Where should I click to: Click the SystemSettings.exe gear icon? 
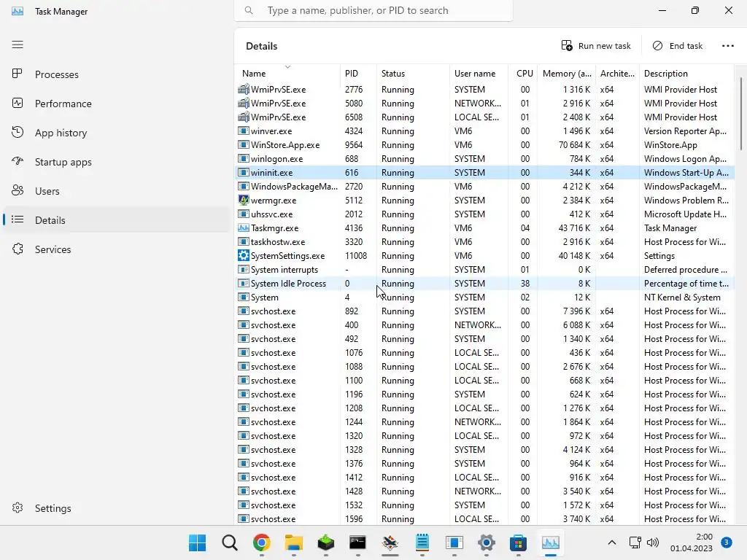click(244, 255)
